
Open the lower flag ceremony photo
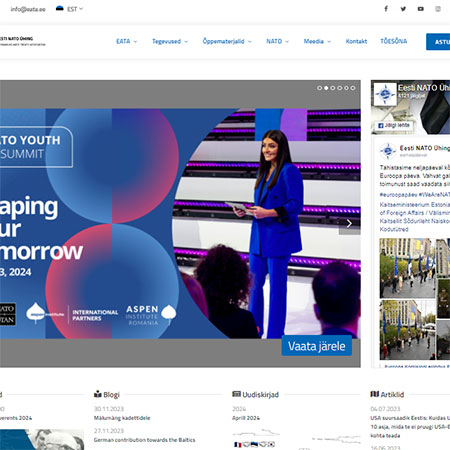point(407,329)
